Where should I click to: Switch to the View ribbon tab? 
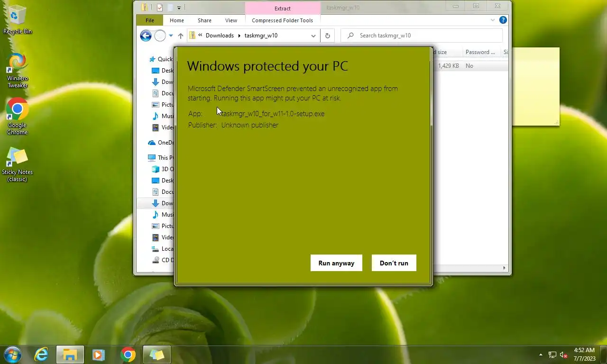click(x=231, y=20)
